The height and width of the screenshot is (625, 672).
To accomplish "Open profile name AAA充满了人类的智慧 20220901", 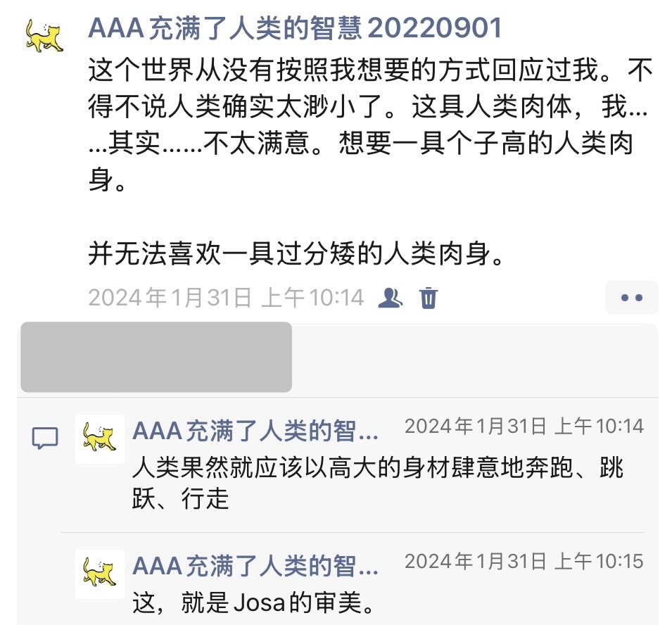I will 295,28.
